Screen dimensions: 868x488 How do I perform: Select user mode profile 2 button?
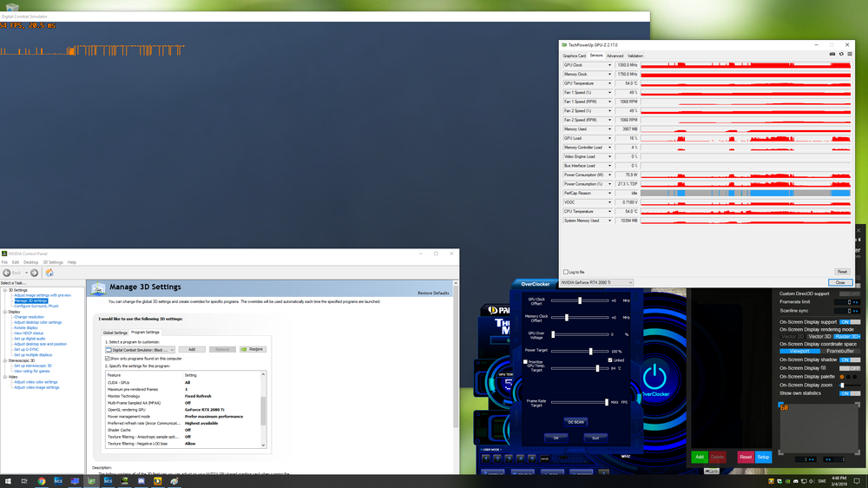(497, 458)
